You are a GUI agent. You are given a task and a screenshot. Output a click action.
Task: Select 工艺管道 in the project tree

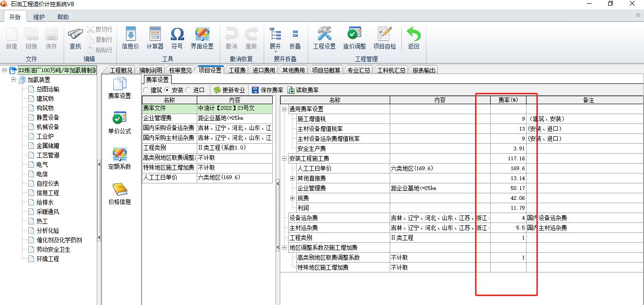point(48,155)
